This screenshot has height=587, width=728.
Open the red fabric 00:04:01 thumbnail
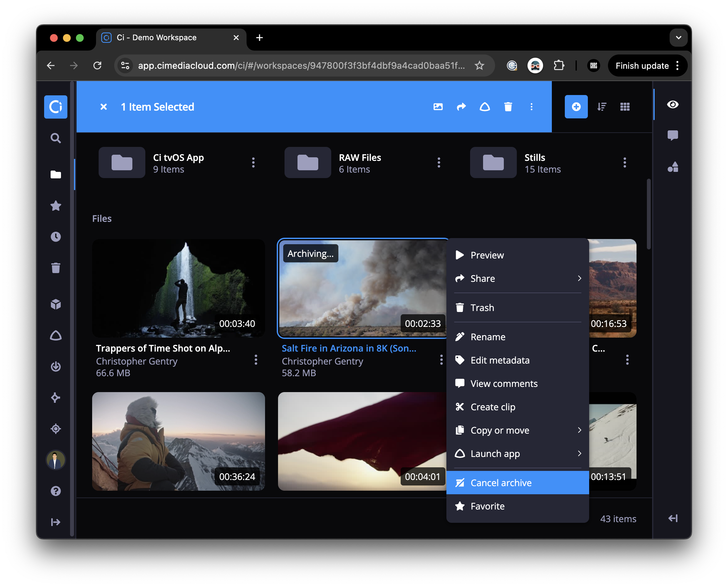(x=362, y=441)
